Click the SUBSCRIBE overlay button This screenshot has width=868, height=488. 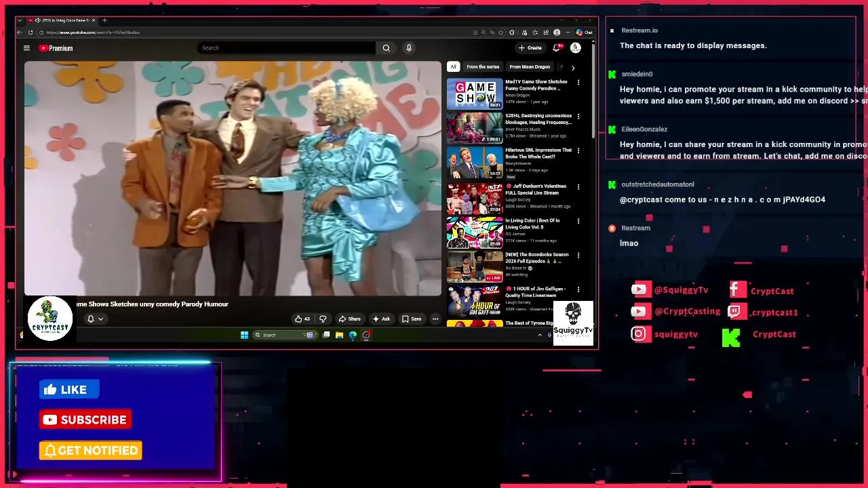[85, 420]
